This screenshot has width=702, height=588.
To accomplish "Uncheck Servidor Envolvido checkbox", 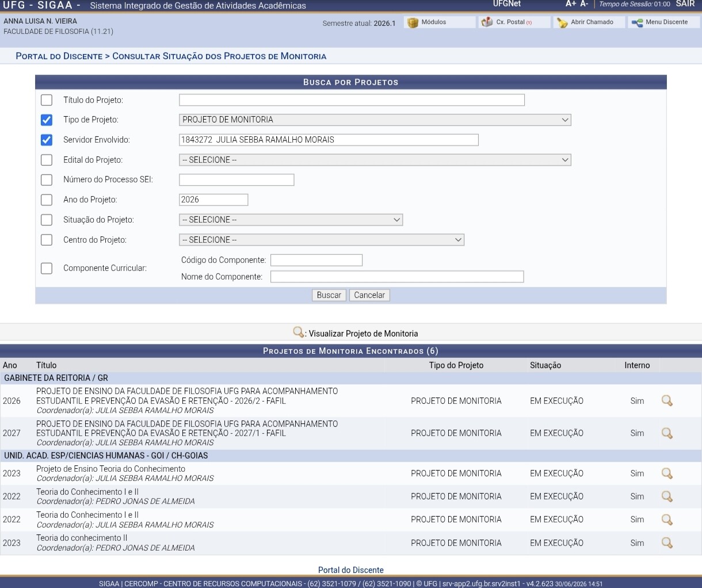I will click(x=47, y=140).
